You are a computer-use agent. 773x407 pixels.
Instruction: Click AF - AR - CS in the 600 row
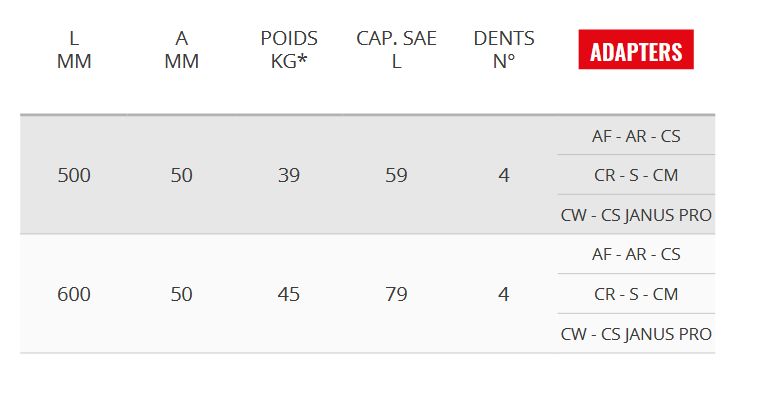pyautogui.click(x=636, y=254)
